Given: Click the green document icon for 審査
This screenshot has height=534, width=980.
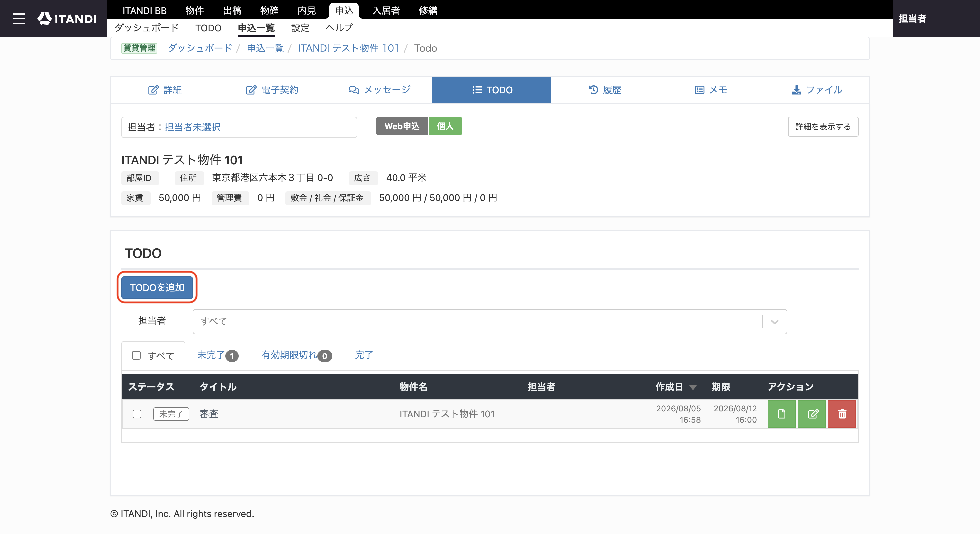Looking at the screenshot, I should pyautogui.click(x=781, y=414).
